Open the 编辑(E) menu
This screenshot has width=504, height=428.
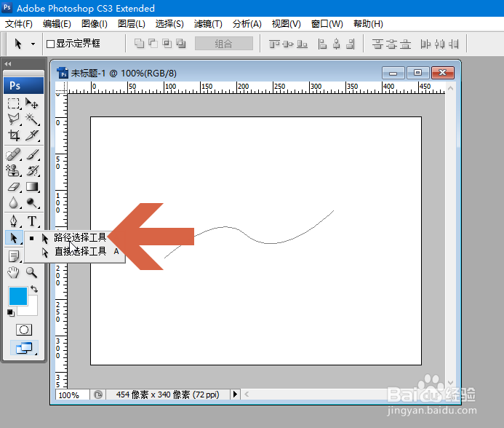point(57,24)
